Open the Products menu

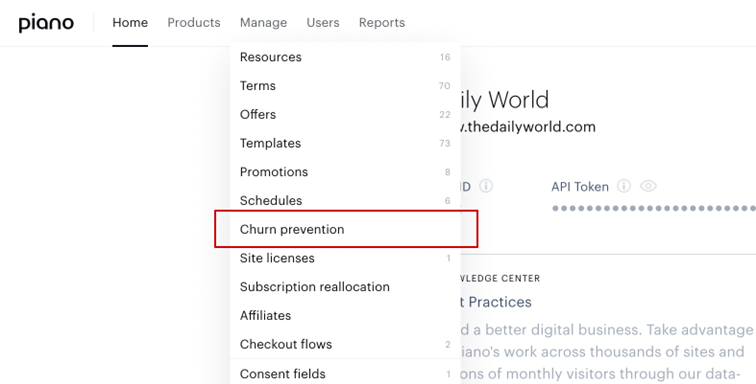pyautogui.click(x=194, y=23)
